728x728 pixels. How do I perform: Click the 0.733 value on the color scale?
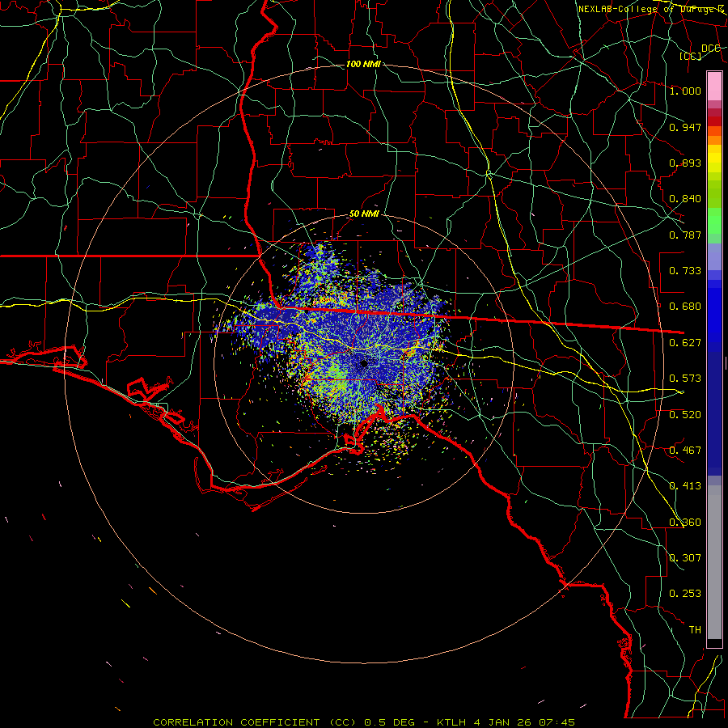pos(685,271)
